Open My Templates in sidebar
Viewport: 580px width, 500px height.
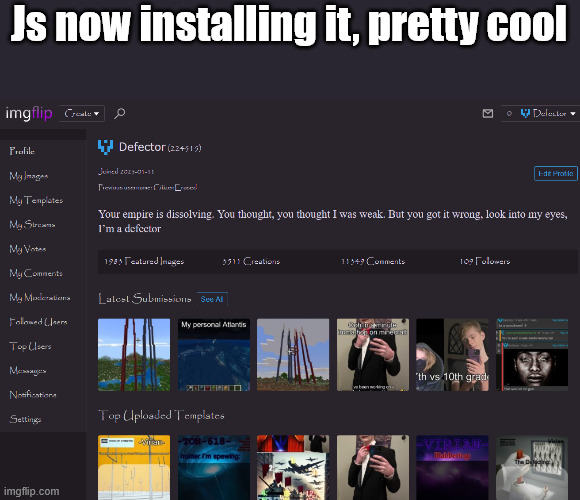click(x=36, y=200)
